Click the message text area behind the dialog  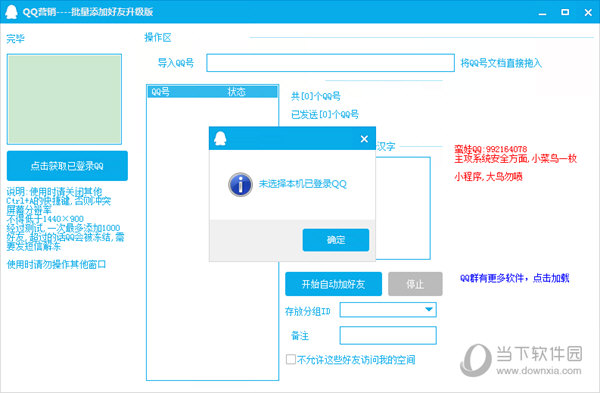coord(403,208)
